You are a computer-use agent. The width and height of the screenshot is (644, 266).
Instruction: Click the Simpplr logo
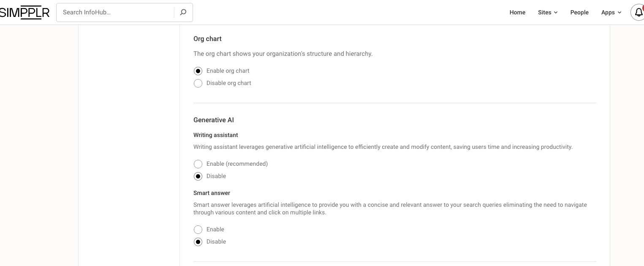pyautogui.click(x=24, y=12)
